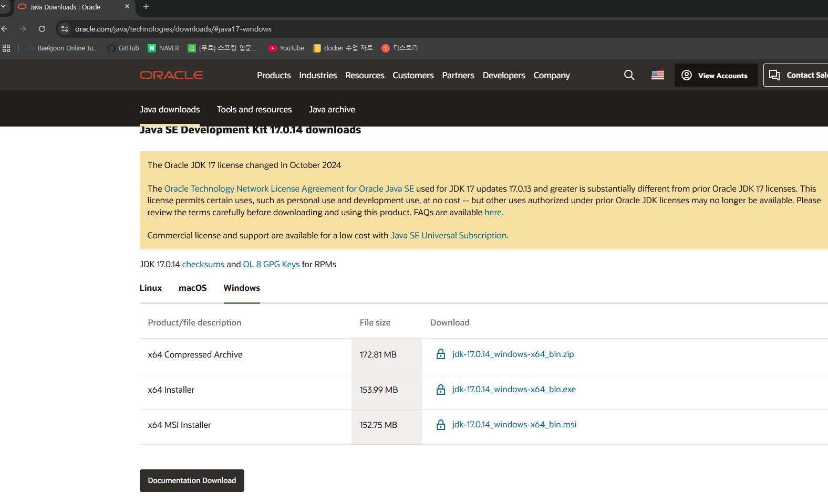The width and height of the screenshot is (828, 504).
Task: Open Baekjoon Online Judge bookmark
Action: [63, 48]
